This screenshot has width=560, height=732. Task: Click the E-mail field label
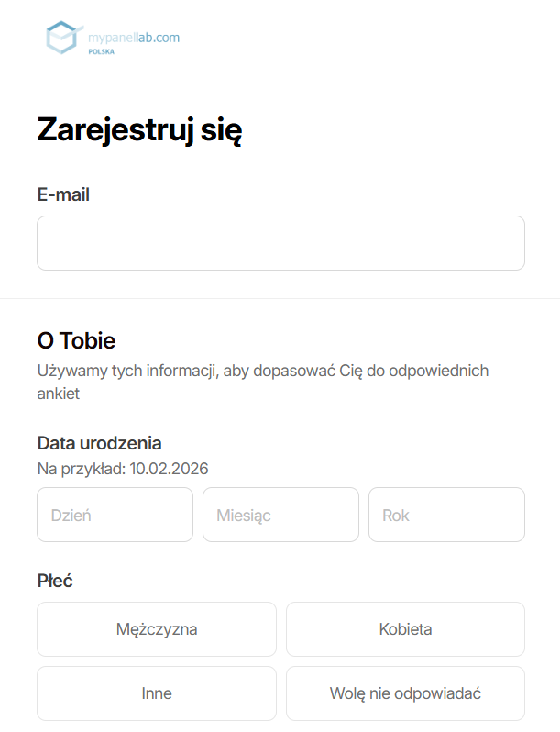(63, 194)
